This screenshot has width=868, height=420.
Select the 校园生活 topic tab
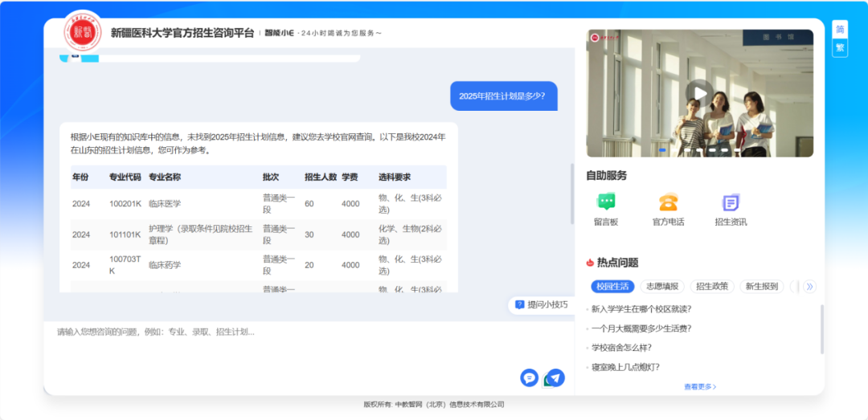612,287
